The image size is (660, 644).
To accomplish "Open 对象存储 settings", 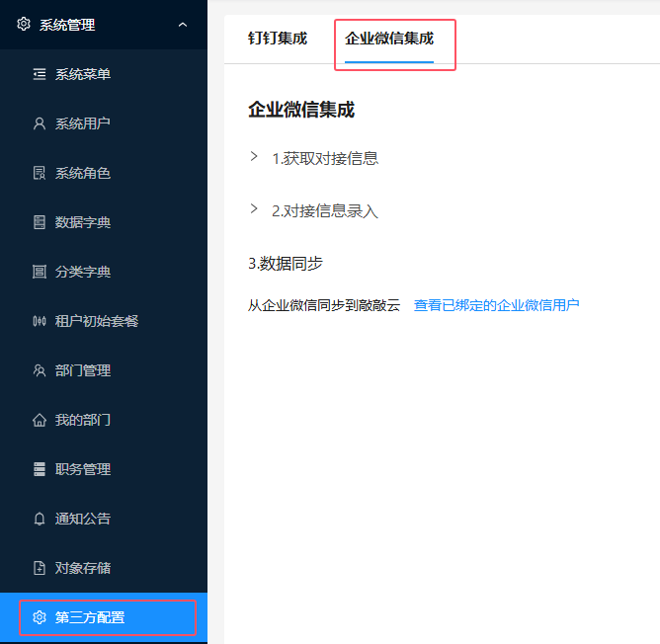I will (x=104, y=568).
